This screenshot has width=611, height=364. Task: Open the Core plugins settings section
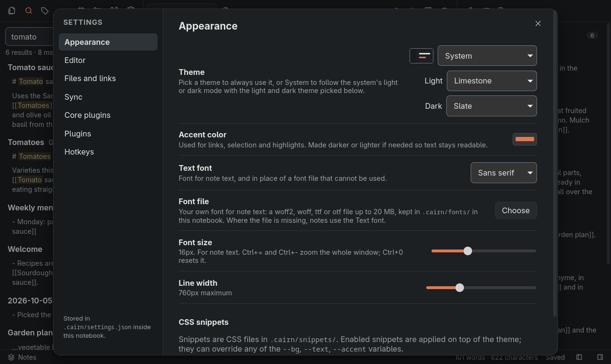point(108,115)
